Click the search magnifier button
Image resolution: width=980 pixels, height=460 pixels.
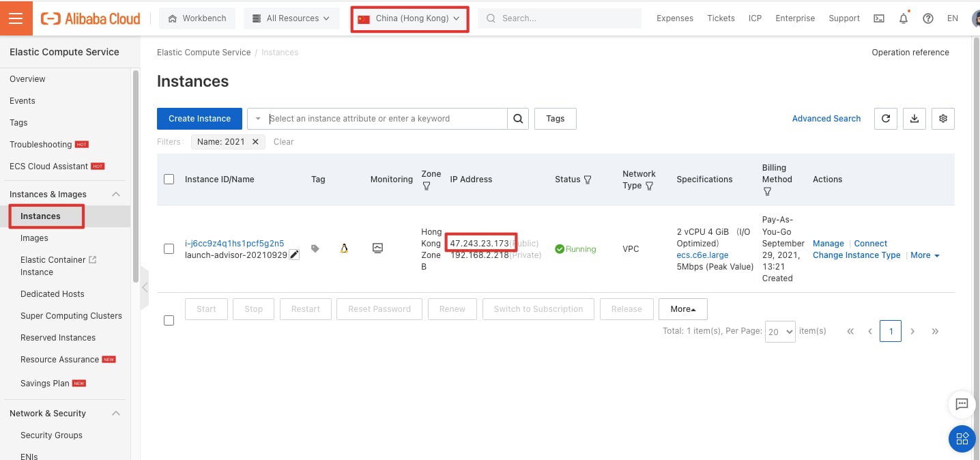pyautogui.click(x=518, y=119)
